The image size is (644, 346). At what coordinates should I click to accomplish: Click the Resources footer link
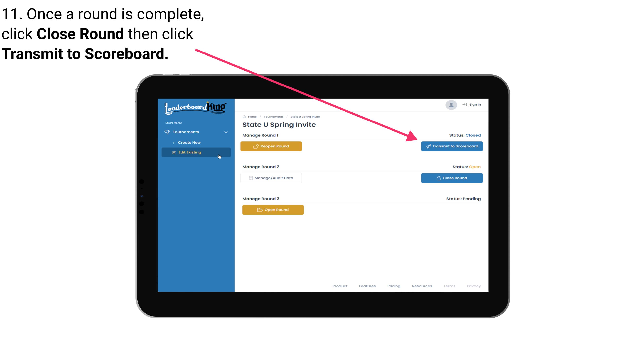422,286
